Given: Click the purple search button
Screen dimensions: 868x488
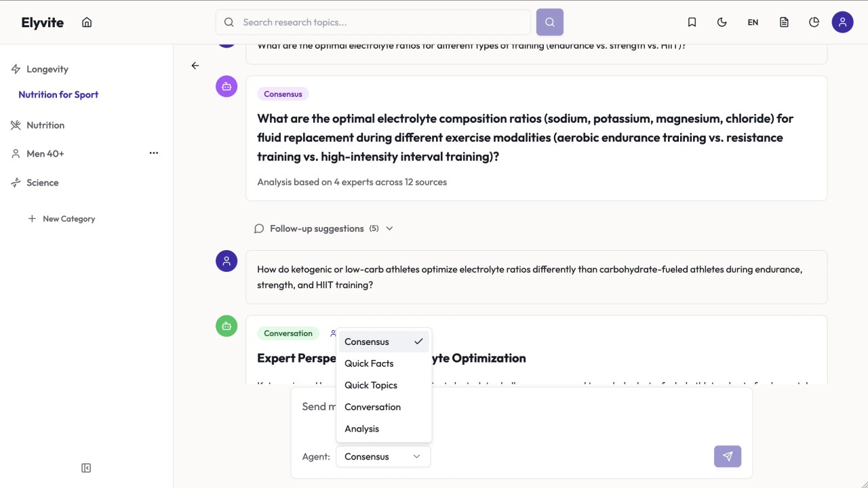Looking at the screenshot, I should pos(550,22).
